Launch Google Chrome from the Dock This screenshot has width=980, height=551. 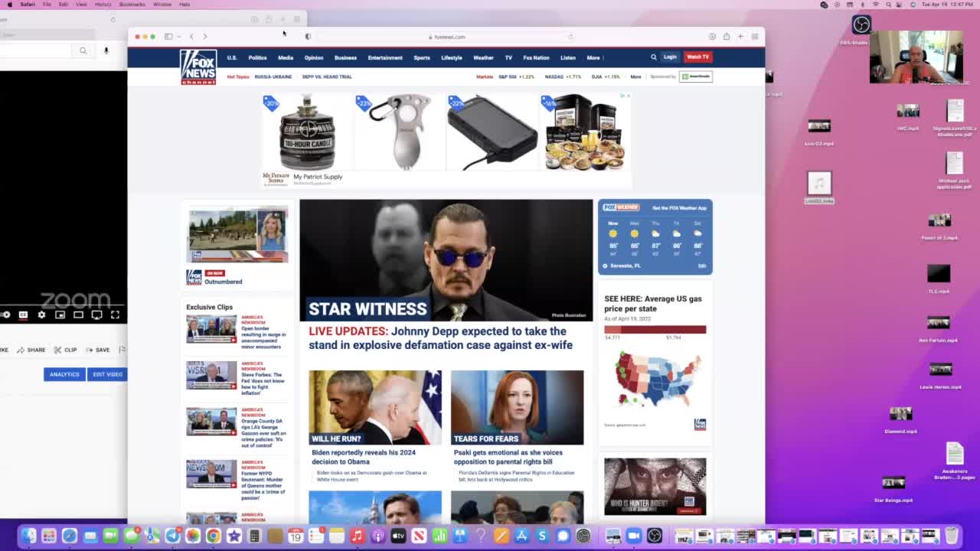213,536
